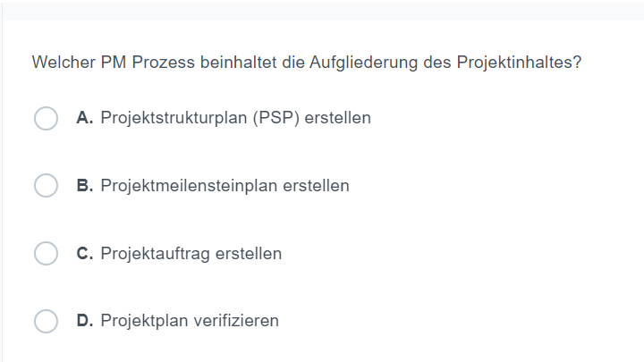The height and width of the screenshot is (362, 644).
Task: Click the word 'verifizieren' in option D
Action: point(236,321)
